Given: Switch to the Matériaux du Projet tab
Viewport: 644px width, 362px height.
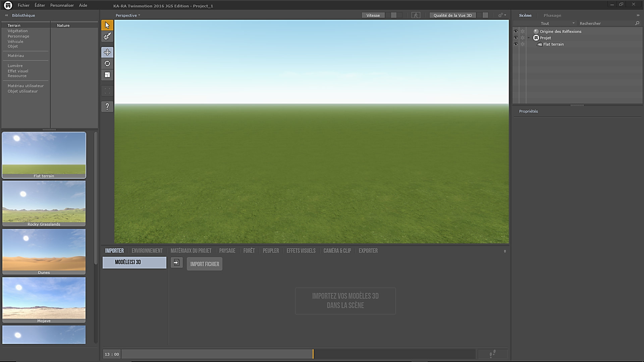Looking at the screenshot, I should pos(191,251).
